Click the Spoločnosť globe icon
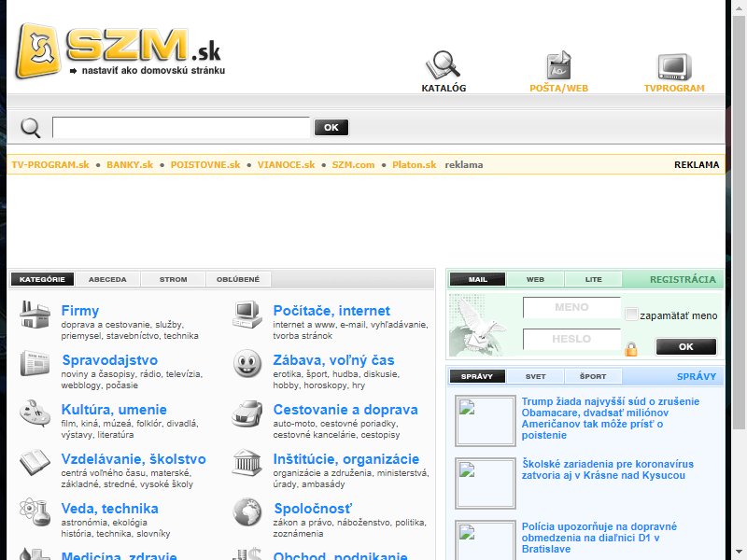 (247, 511)
